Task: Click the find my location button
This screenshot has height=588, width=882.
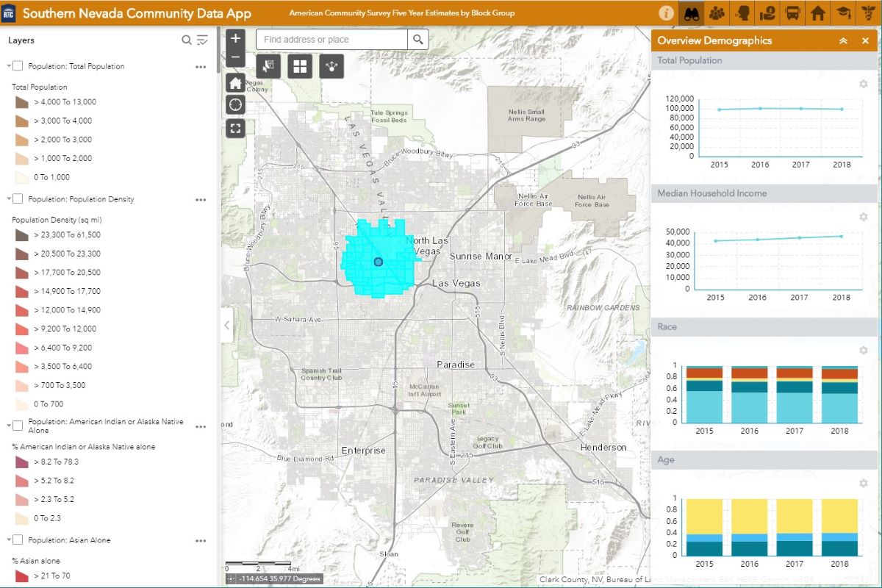Action: 235,104
